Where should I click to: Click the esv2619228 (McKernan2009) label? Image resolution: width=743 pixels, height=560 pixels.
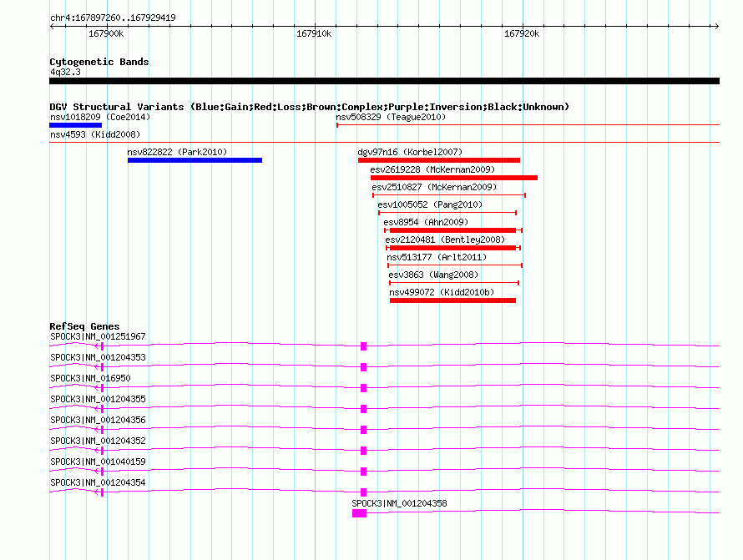(x=432, y=169)
